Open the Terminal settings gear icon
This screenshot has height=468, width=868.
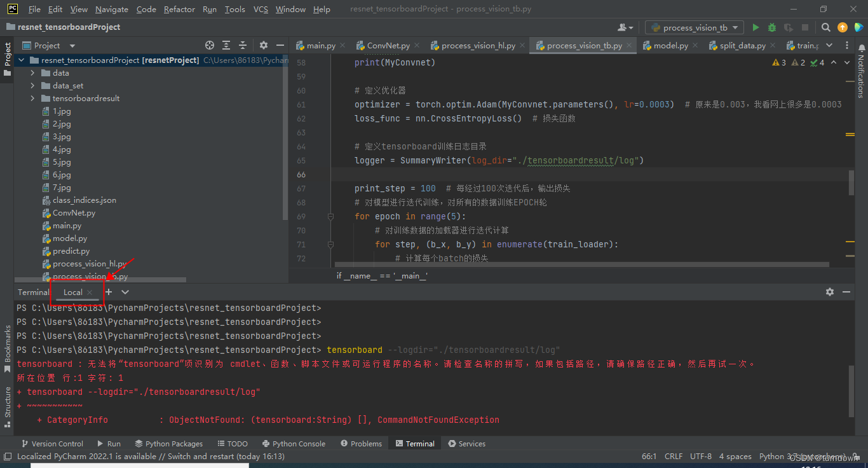point(830,292)
